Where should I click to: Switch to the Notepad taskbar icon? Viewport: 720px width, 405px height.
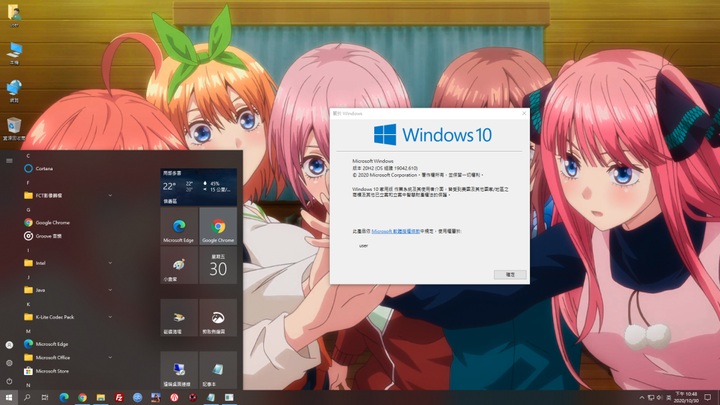pyautogui.click(x=211, y=397)
